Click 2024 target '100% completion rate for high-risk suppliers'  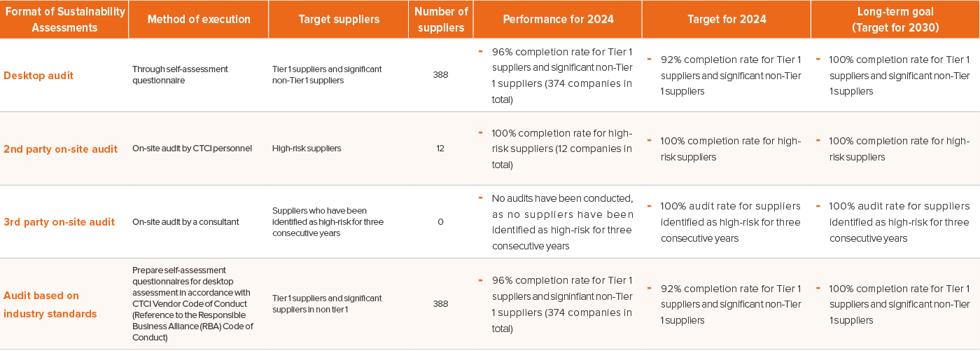[730, 149]
